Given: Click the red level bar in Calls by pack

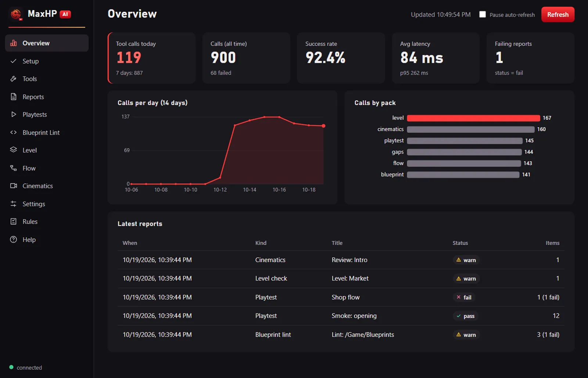Looking at the screenshot, I should [x=473, y=118].
